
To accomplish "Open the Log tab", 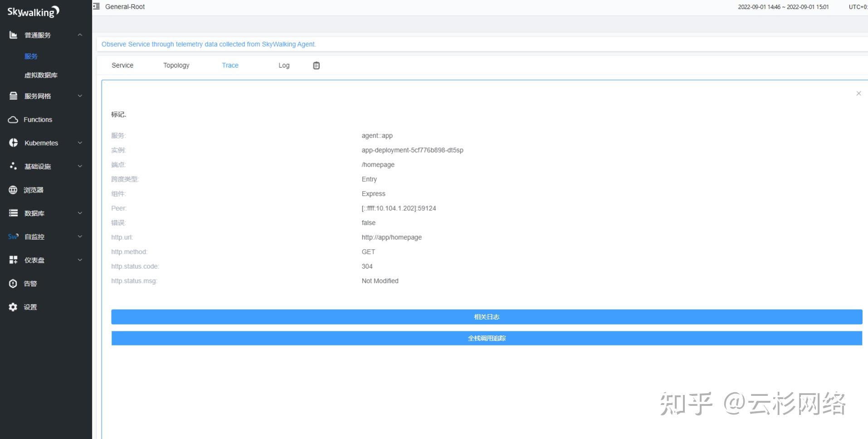I will tap(283, 65).
